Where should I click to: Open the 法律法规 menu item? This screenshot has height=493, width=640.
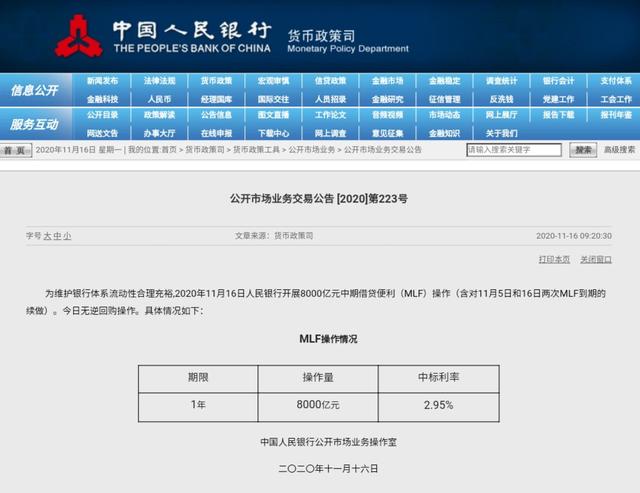coord(159,81)
